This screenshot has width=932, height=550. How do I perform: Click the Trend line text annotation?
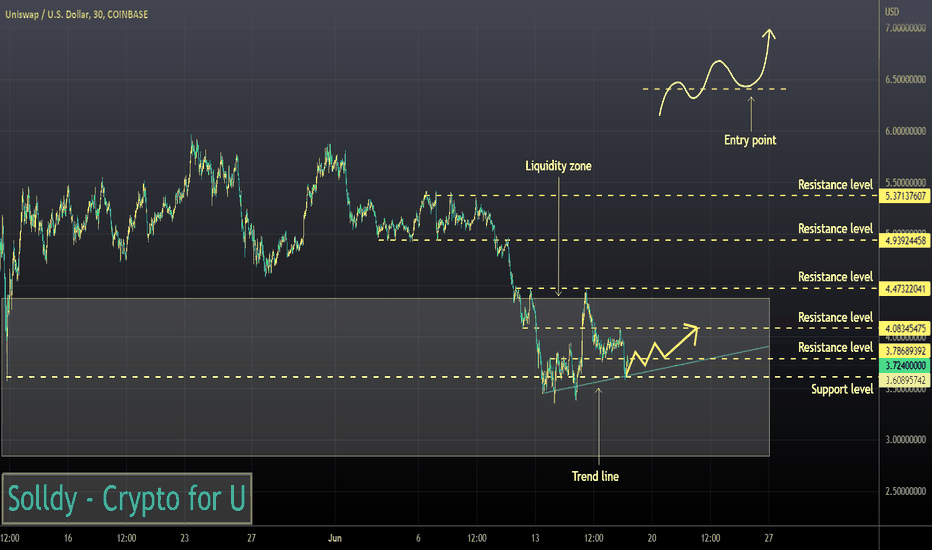[x=595, y=476]
